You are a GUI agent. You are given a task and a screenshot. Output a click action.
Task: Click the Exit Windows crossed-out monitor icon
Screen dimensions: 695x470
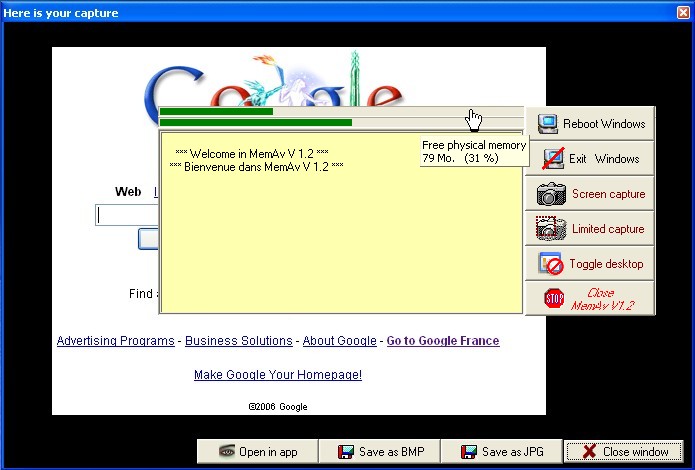tap(553, 158)
